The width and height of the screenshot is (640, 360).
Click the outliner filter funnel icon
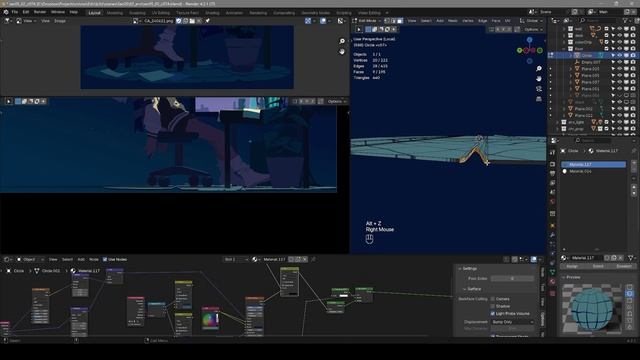625,20
